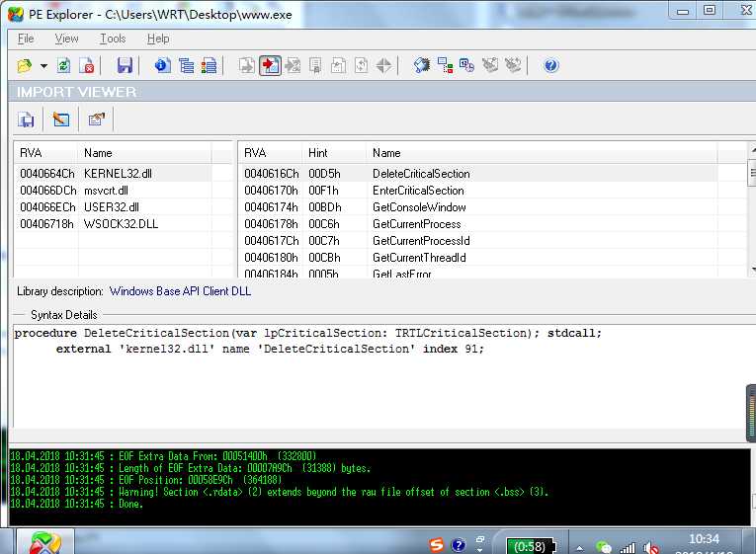Open the Data Directories view icon
756x554 pixels.
(186, 65)
